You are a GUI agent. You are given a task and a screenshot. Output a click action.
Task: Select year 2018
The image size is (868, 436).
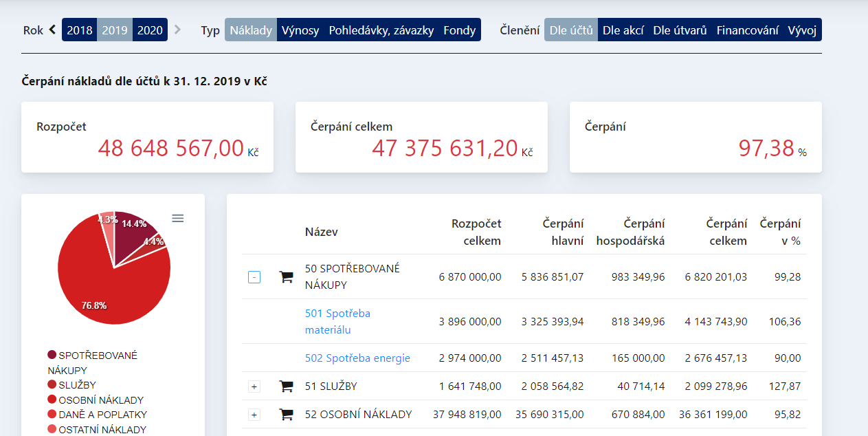[80, 30]
